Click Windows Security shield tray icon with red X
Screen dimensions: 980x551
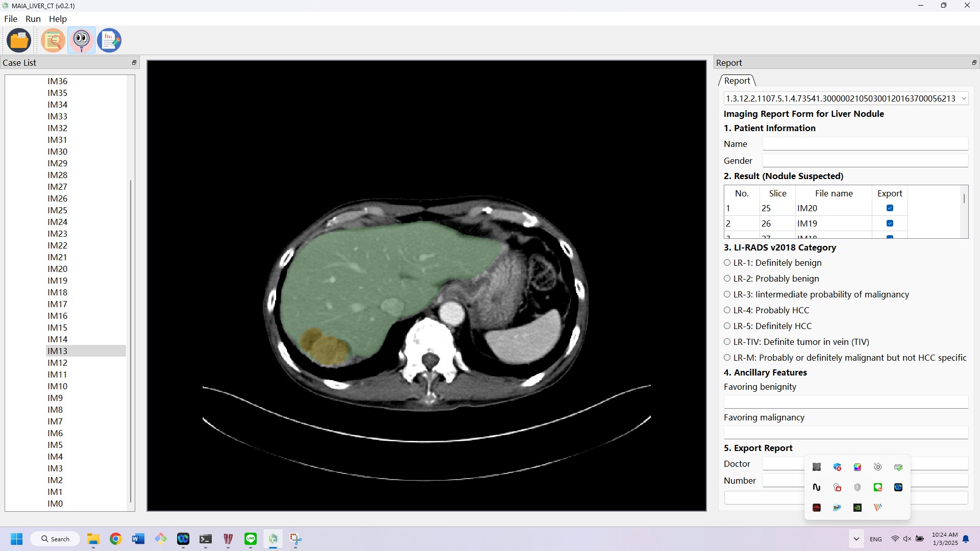[837, 467]
